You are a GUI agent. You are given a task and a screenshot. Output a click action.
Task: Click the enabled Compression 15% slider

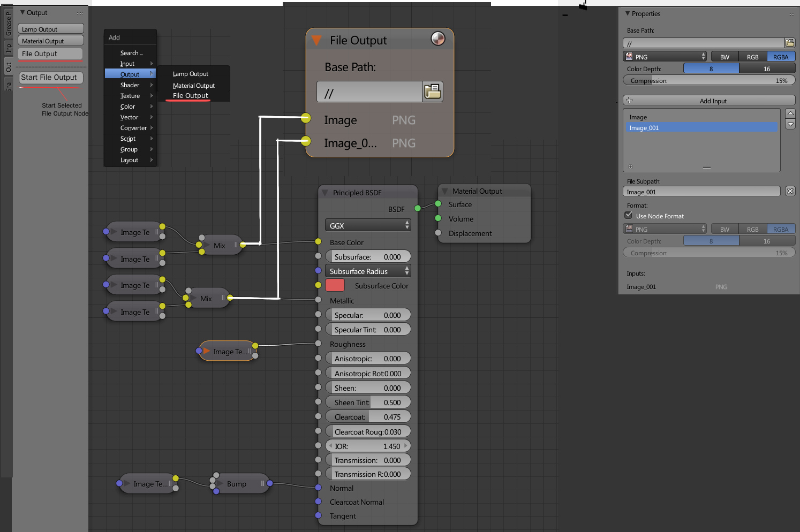(709, 80)
